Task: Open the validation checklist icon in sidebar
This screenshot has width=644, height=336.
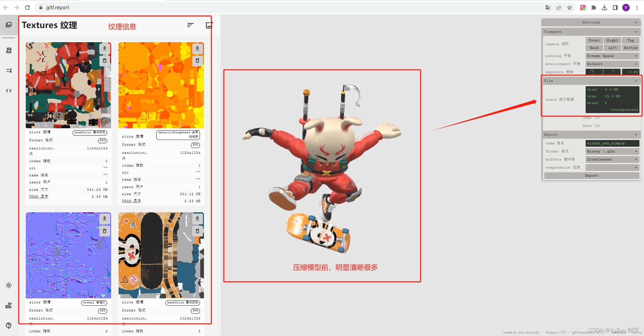Action: point(9,70)
